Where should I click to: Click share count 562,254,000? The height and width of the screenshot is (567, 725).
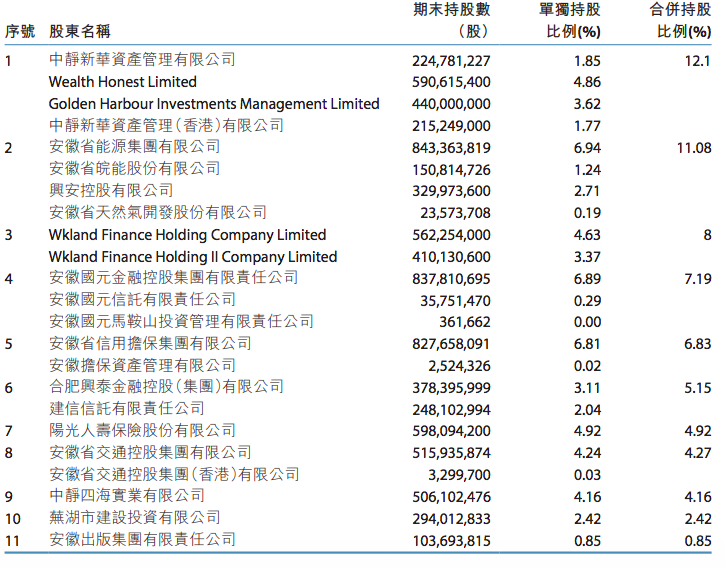[451, 235]
